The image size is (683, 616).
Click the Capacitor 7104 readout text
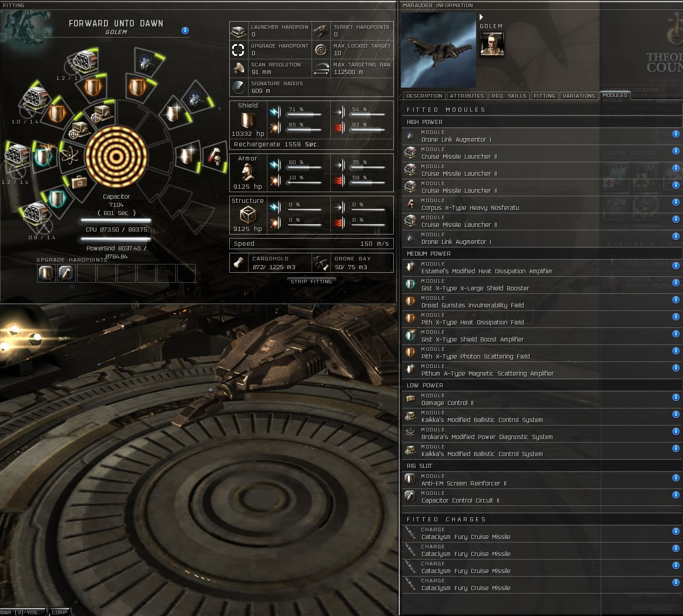point(116,201)
